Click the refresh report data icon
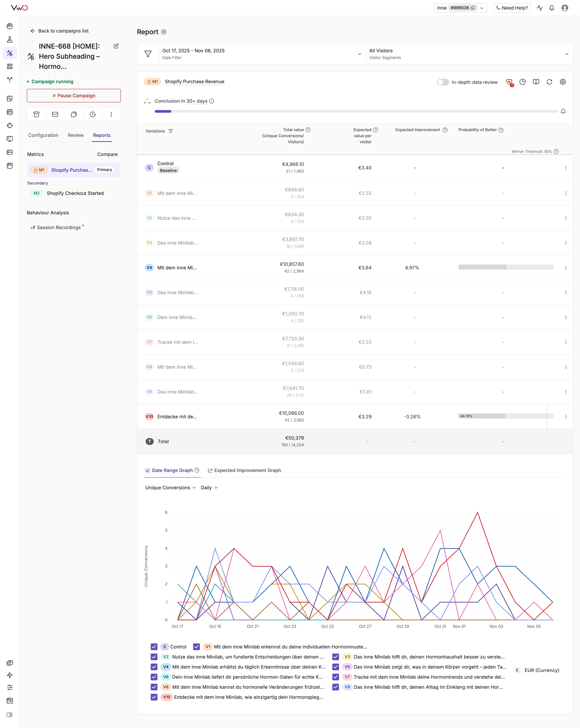The width and height of the screenshot is (580, 728). tap(549, 82)
